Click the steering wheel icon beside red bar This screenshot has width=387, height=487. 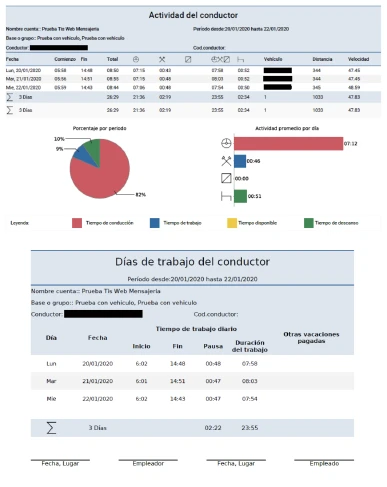(x=226, y=143)
